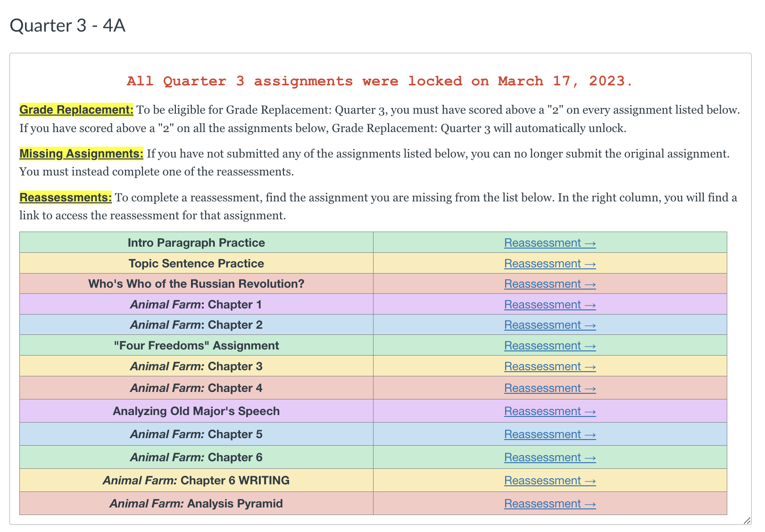Open Reassessment link for Animal Farm Chapter 4
The image size is (765, 532).
pyautogui.click(x=550, y=388)
